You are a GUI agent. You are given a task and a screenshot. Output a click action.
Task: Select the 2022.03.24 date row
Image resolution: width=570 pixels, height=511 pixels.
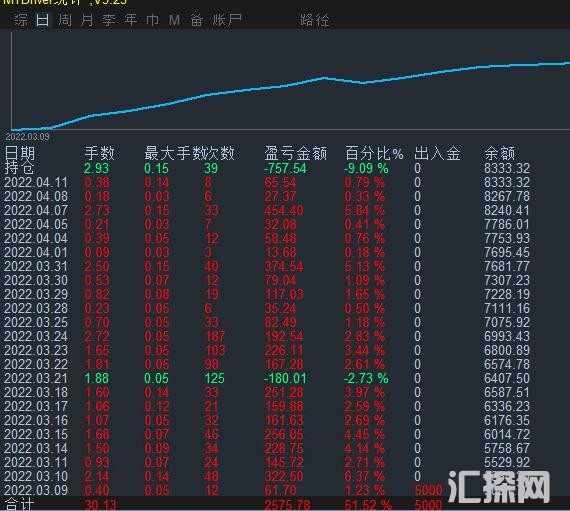(36, 337)
